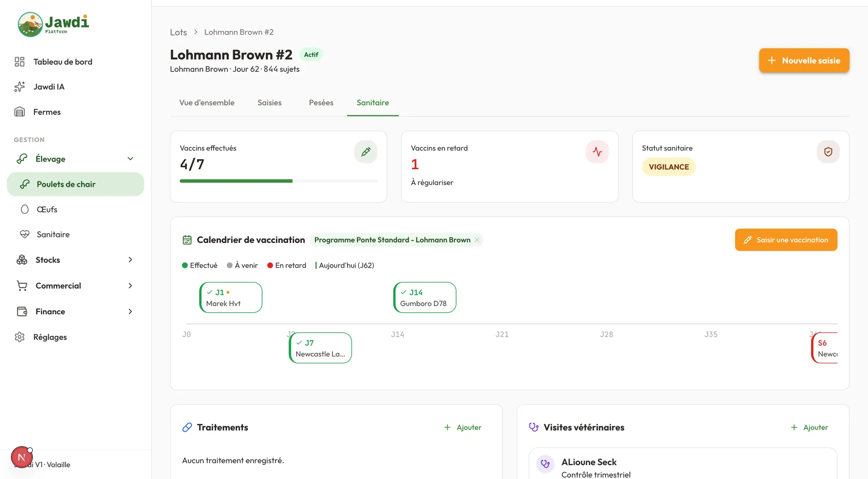
Task: Click the En retard legend entry
Action: (x=287, y=266)
